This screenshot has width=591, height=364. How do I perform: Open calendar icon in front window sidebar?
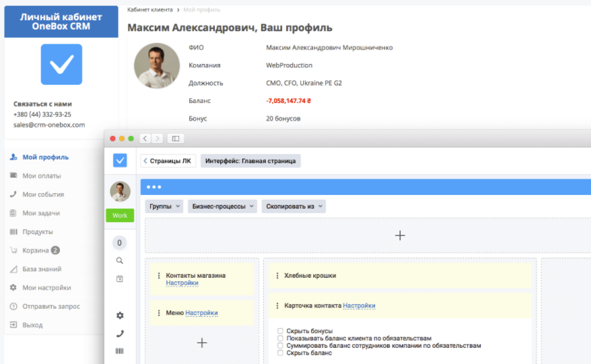click(x=120, y=279)
